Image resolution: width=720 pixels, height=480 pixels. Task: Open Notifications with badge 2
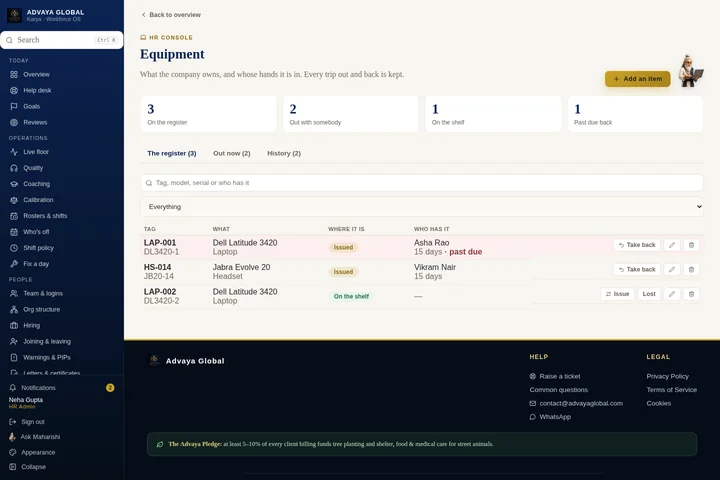[62, 388]
